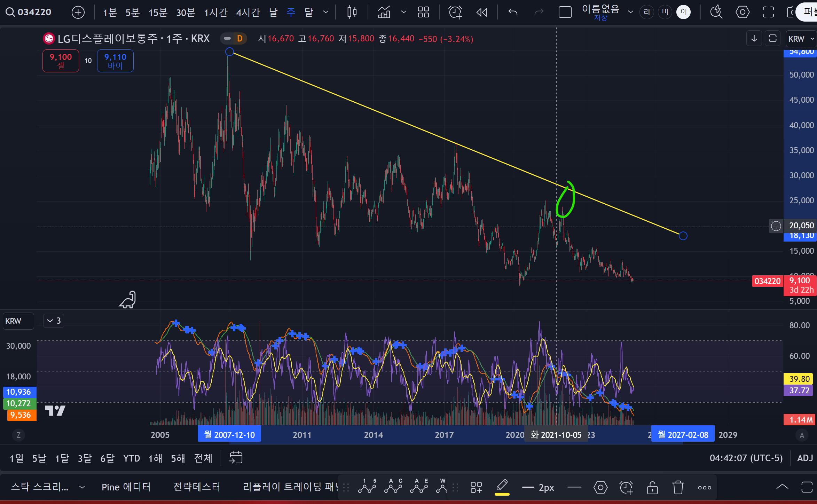Toggle auto scale with the A button

pyautogui.click(x=802, y=435)
